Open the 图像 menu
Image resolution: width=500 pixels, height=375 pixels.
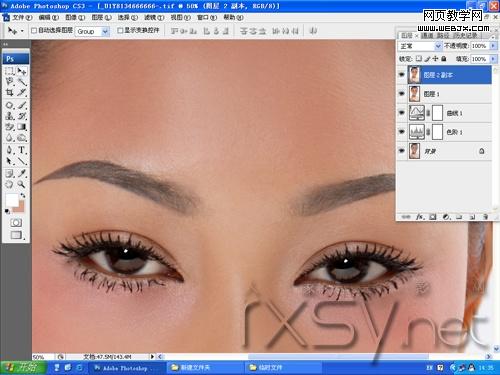75,17
